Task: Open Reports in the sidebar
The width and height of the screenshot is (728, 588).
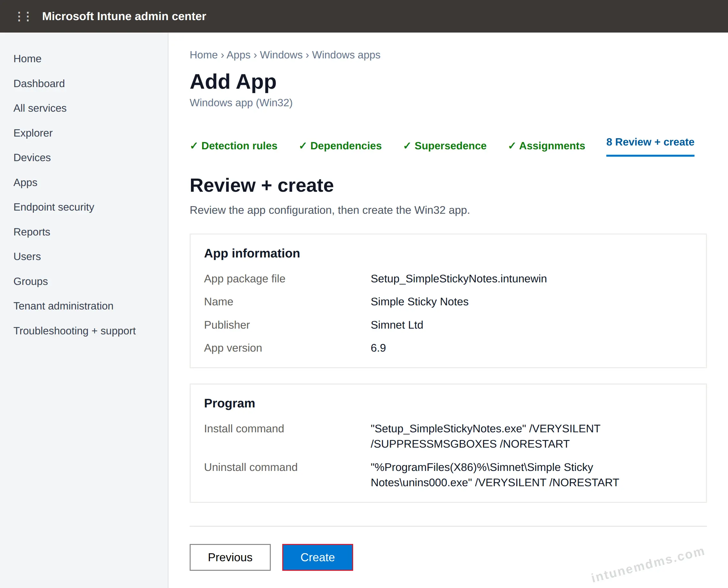Action: click(x=32, y=232)
